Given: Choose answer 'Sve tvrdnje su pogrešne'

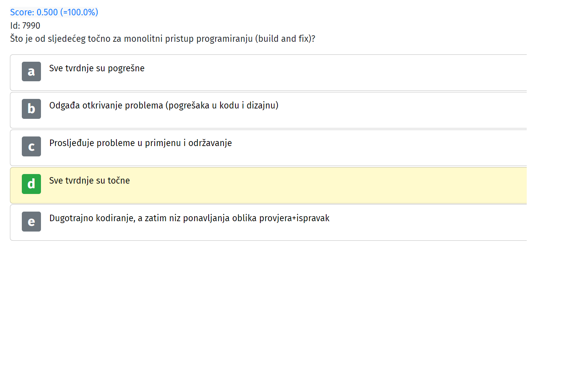Looking at the screenshot, I should pos(97,68).
